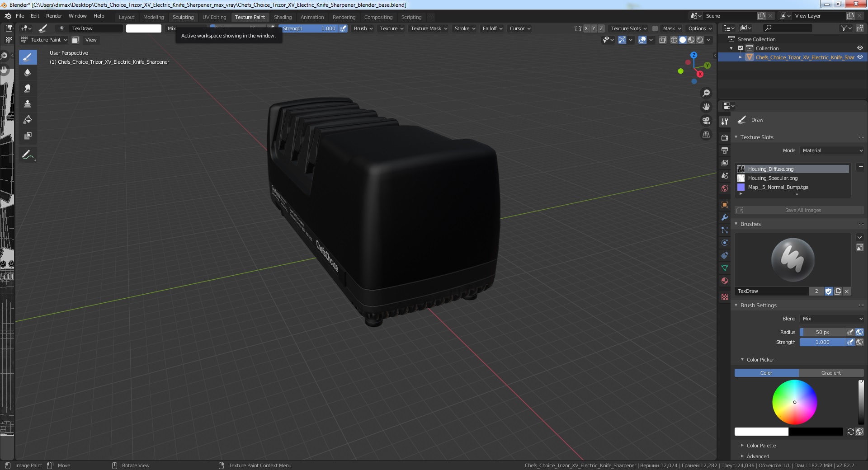Toggle X-ray view
The height and width of the screenshot is (470, 868).
(662, 40)
